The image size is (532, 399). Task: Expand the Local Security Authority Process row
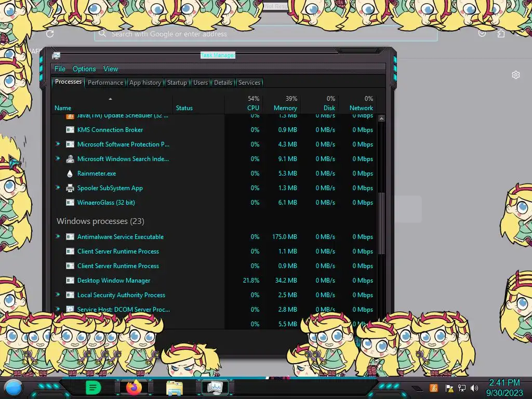click(x=58, y=295)
